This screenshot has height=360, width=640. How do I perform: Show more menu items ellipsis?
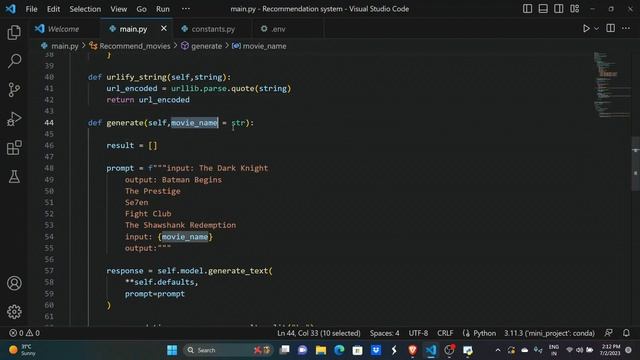186,9
